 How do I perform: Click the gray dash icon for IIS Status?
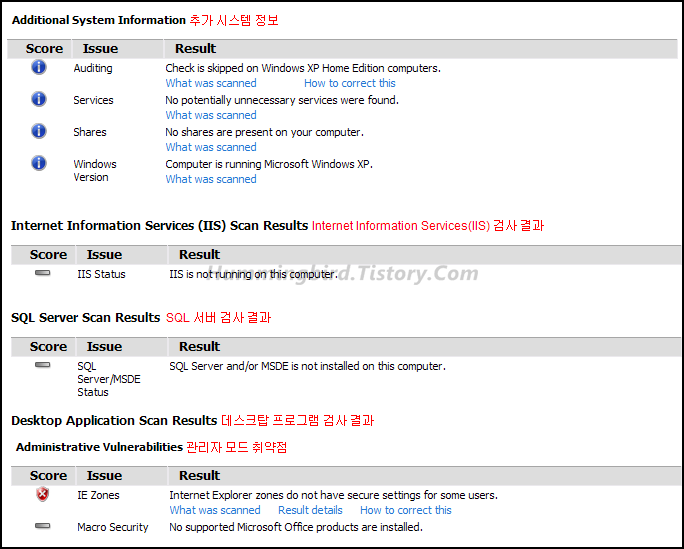pos(43,273)
